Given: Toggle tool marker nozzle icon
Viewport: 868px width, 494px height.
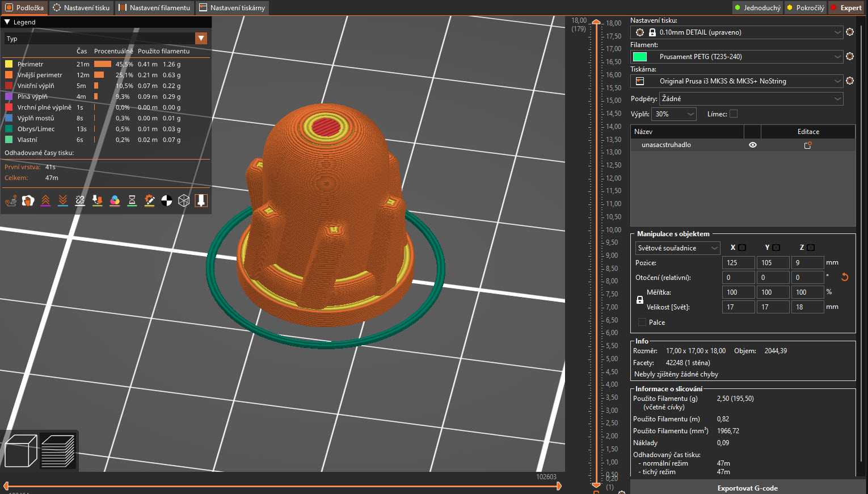Looking at the screenshot, I should point(201,200).
